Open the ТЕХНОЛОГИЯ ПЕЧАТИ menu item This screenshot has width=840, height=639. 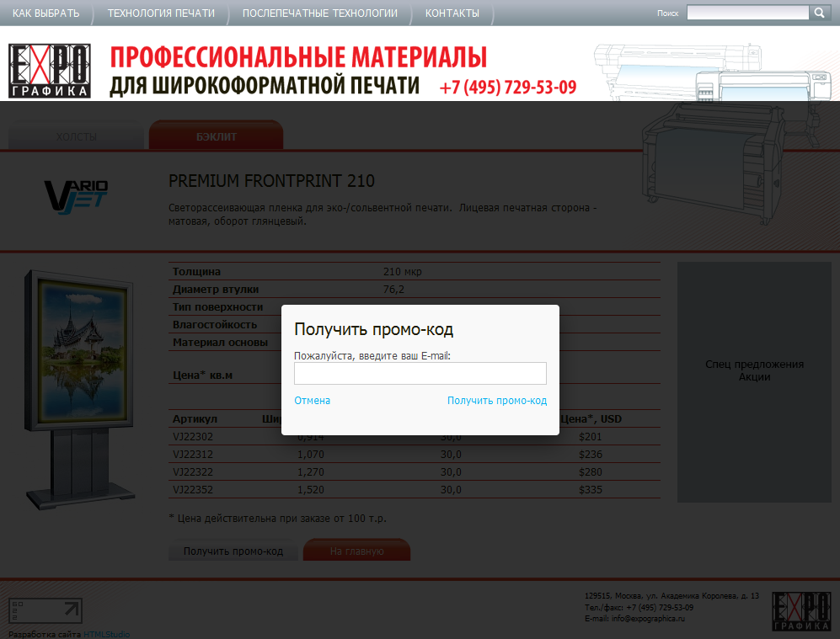(x=161, y=13)
